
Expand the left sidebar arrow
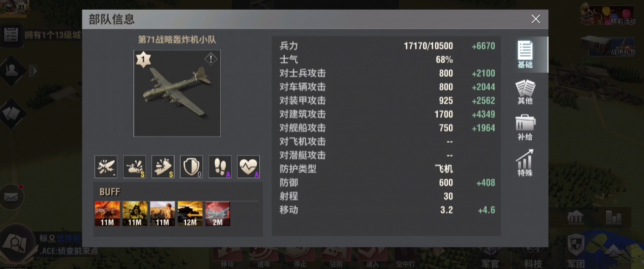tap(34, 71)
